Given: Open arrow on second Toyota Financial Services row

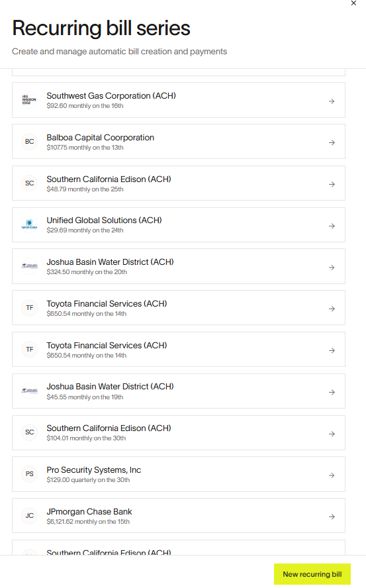Looking at the screenshot, I should coord(332,350).
